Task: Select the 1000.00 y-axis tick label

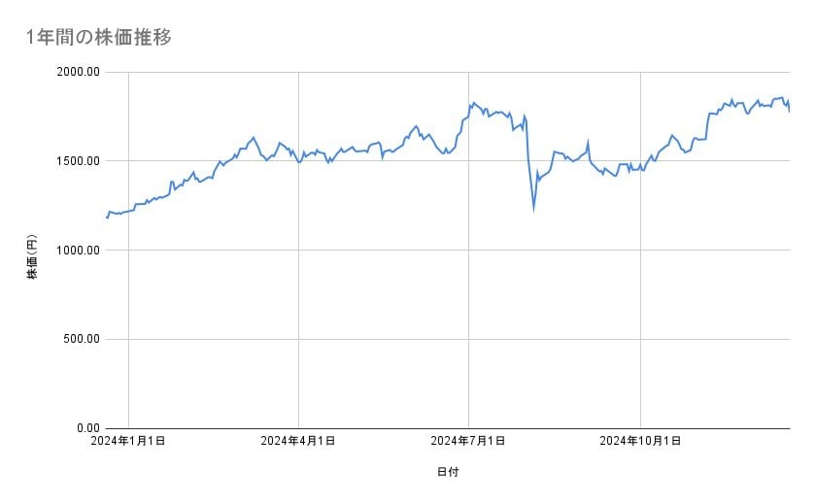Action: click(79, 251)
